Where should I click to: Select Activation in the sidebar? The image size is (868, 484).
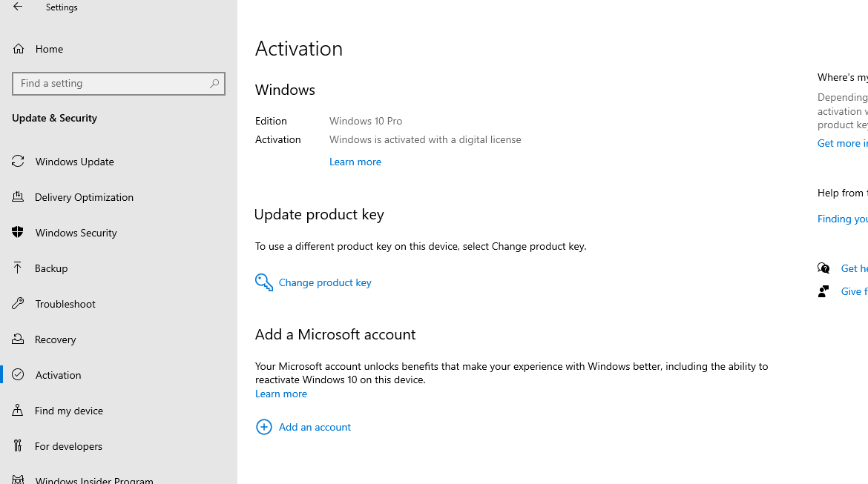[x=58, y=375]
